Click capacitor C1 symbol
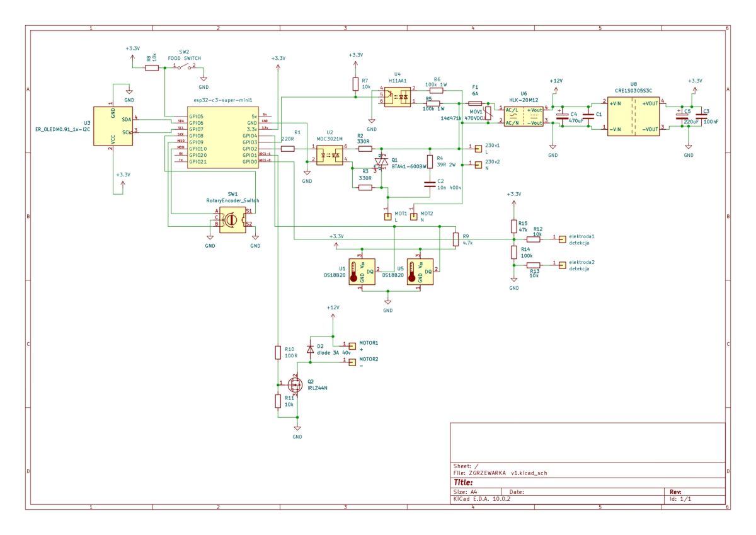 589,115
